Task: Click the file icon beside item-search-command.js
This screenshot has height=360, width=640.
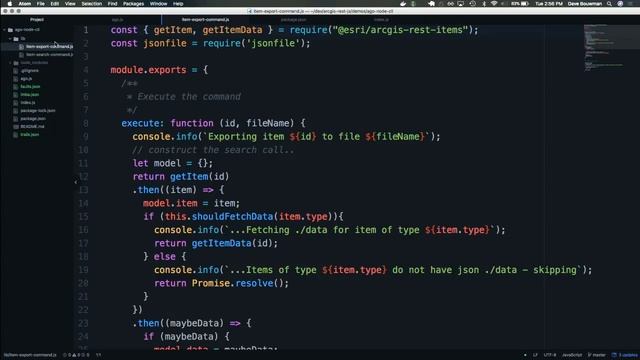Action: tap(22, 55)
